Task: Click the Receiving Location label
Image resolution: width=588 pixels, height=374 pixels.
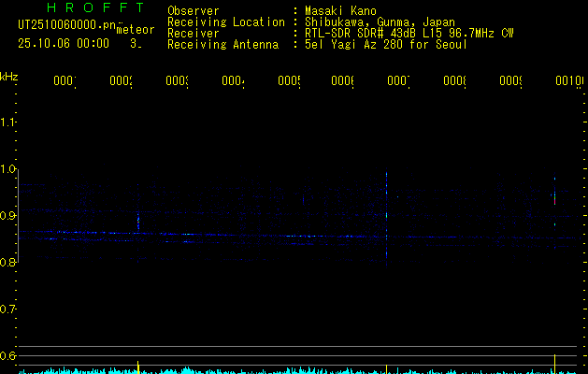Action: 226,22
